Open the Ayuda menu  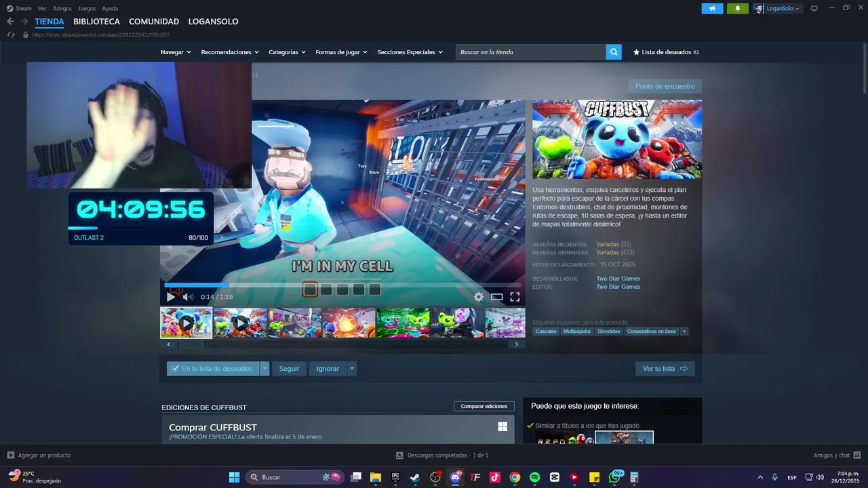[x=110, y=8]
